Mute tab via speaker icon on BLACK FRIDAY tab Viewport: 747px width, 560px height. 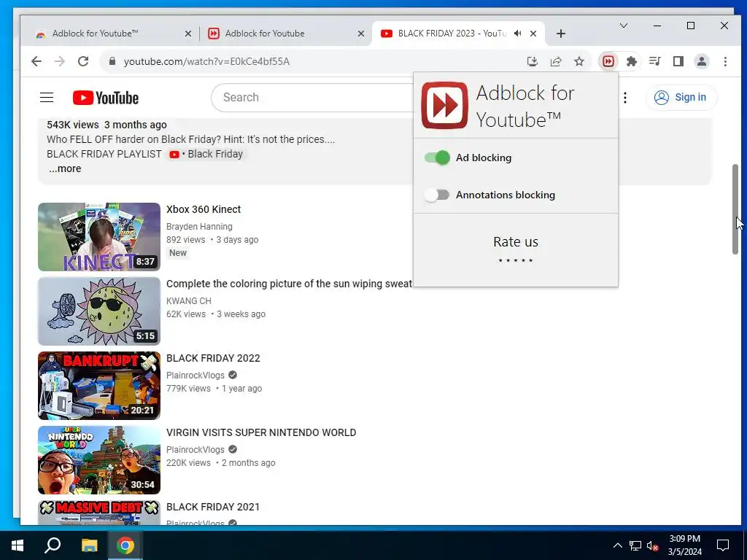[517, 34]
